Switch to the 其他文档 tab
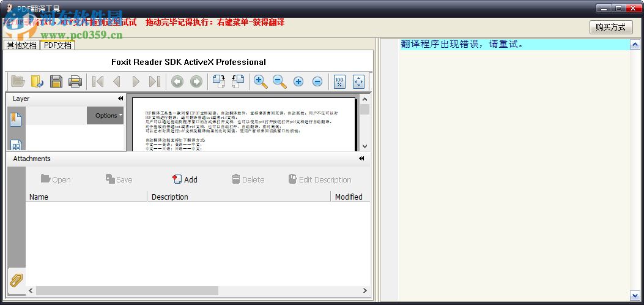 click(x=22, y=45)
